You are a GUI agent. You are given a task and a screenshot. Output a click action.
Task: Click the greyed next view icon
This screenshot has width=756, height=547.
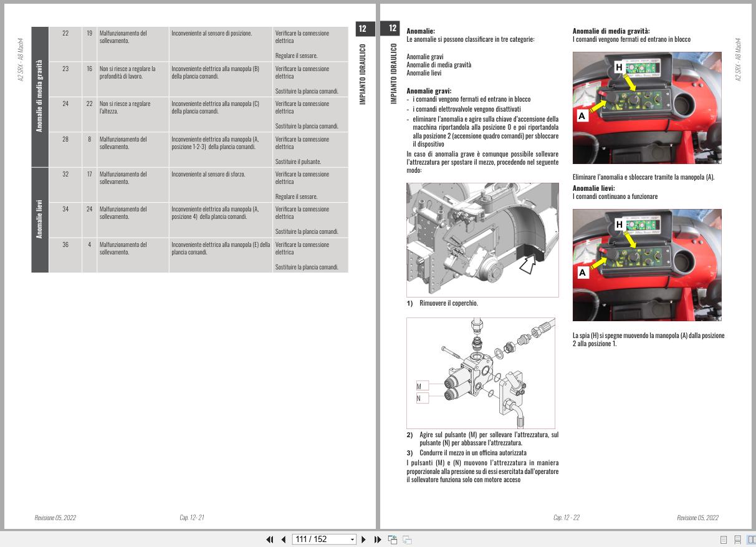[x=407, y=540]
